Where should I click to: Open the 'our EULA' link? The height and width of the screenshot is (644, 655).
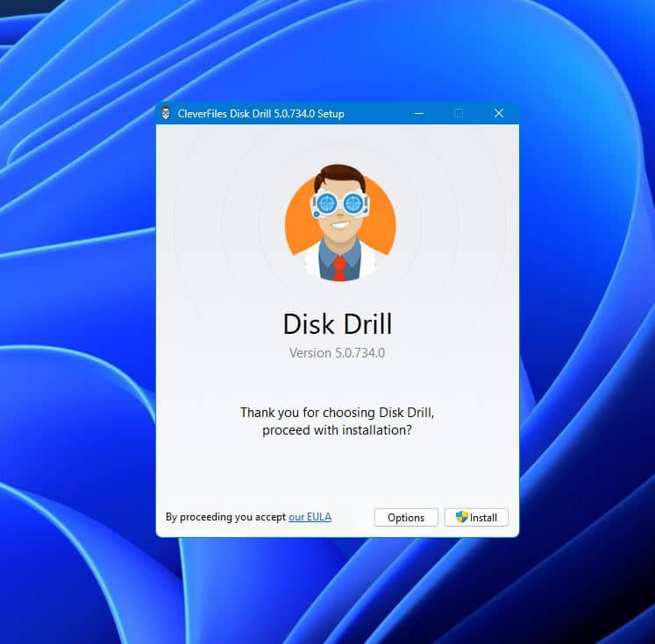[x=310, y=517]
